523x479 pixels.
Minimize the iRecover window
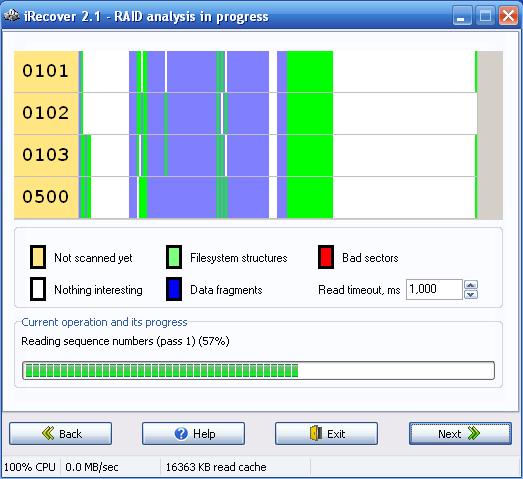pyautogui.click(x=462, y=16)
